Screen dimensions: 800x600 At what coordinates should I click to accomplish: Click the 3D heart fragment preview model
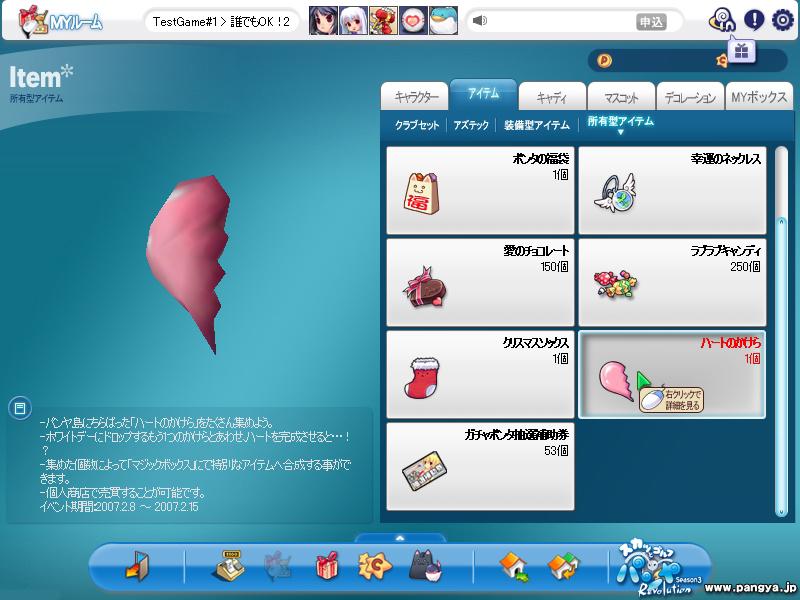(188, 263)
